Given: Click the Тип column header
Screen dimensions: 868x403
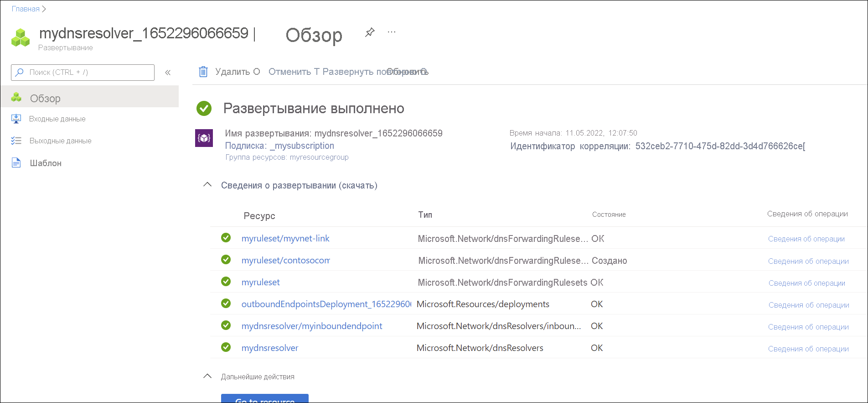Looking at the screenshot, I should (425, 215).
